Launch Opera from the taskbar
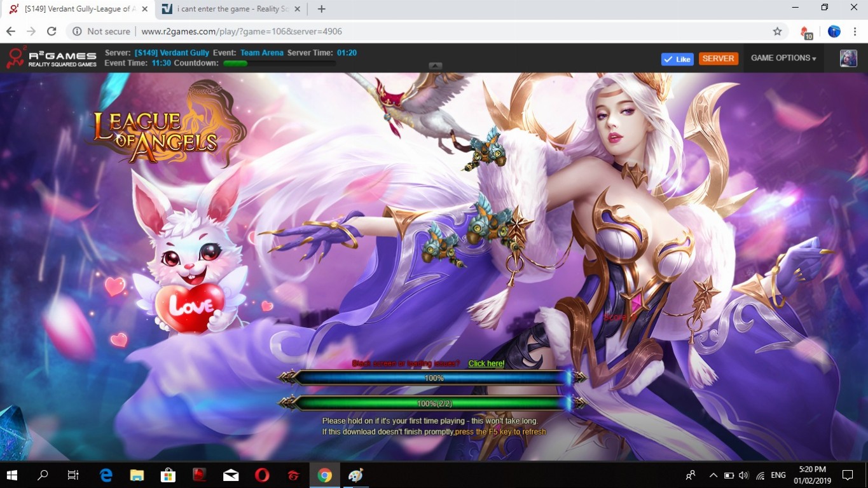This screenshot has width=868, height=488. tap(261, 475)
